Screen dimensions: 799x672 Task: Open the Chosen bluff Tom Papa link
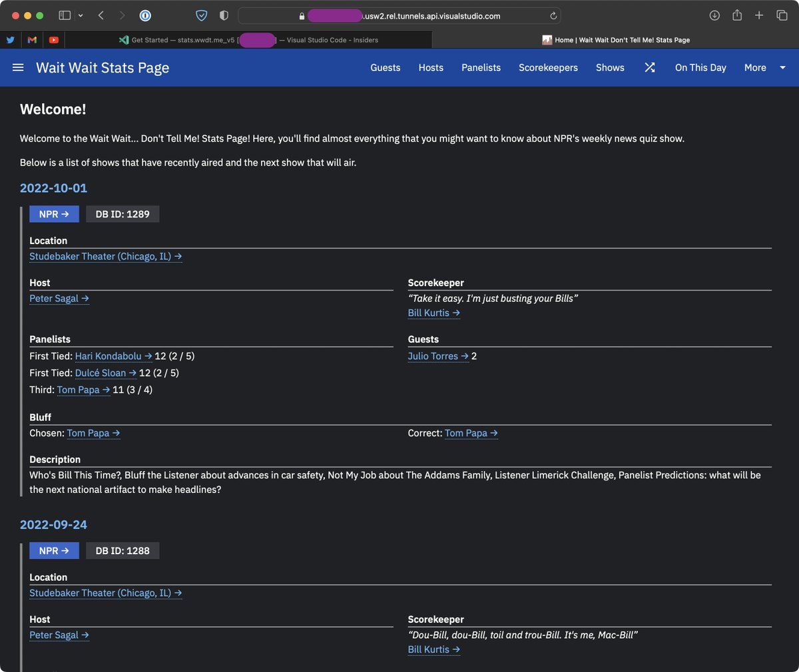click(93, 434)
